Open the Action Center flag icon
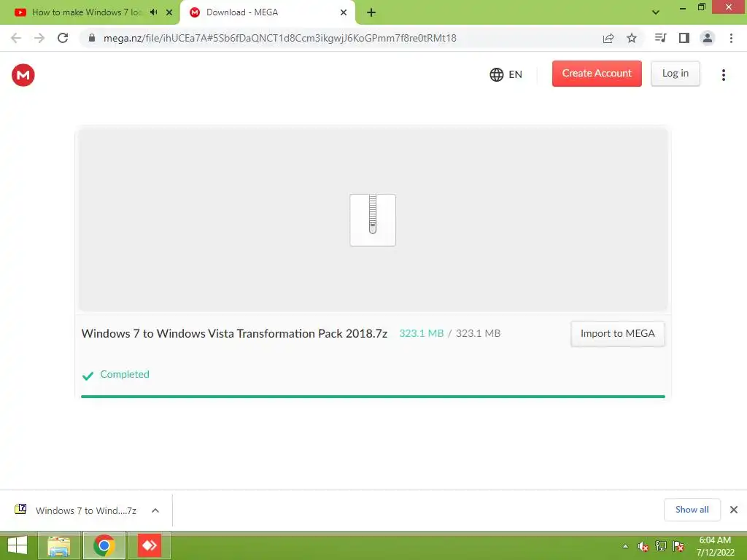Screen dimensions: 747x560 pyautogui.click(x=678, y=546)
